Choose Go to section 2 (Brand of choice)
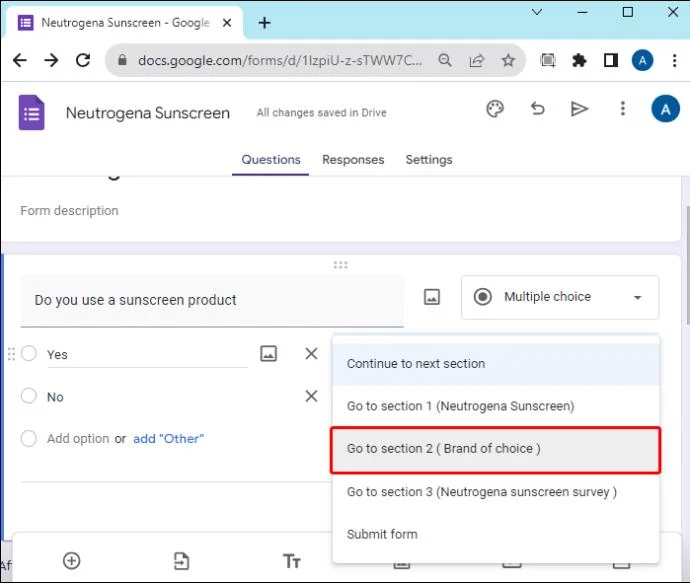This screenshot has height=583, width=690. (x=496, y=449)
